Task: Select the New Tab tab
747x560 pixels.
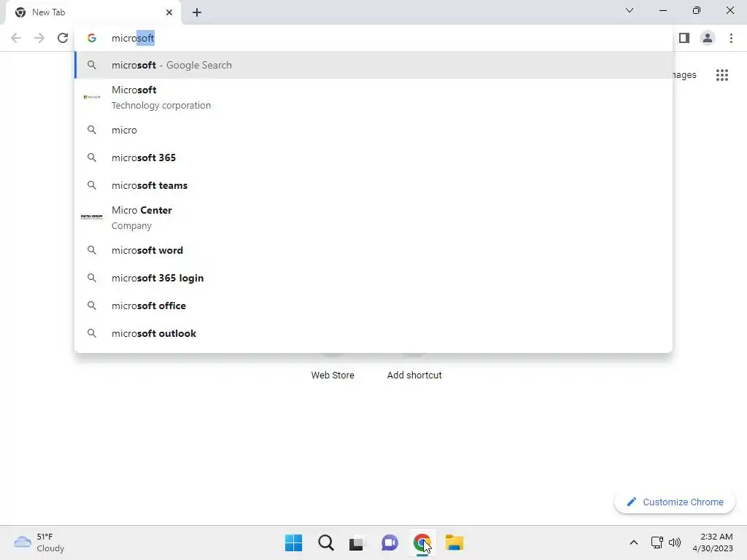Action: [x=93, y=12]
